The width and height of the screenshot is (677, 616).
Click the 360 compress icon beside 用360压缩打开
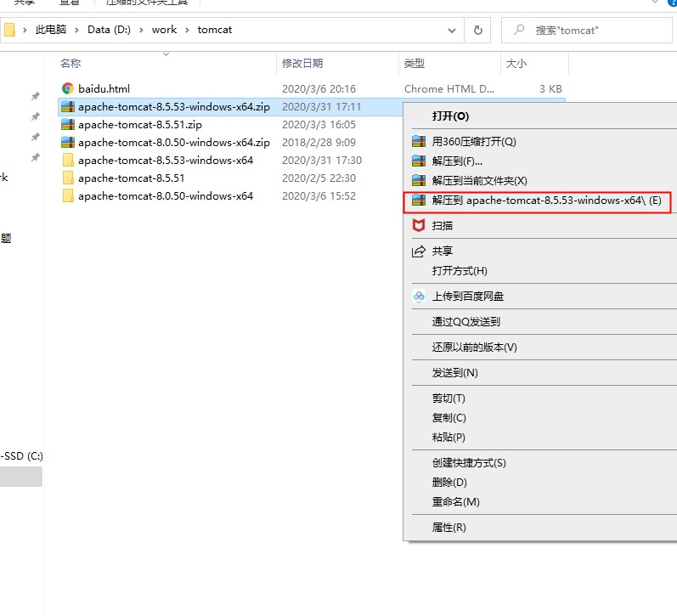[419, 141]
